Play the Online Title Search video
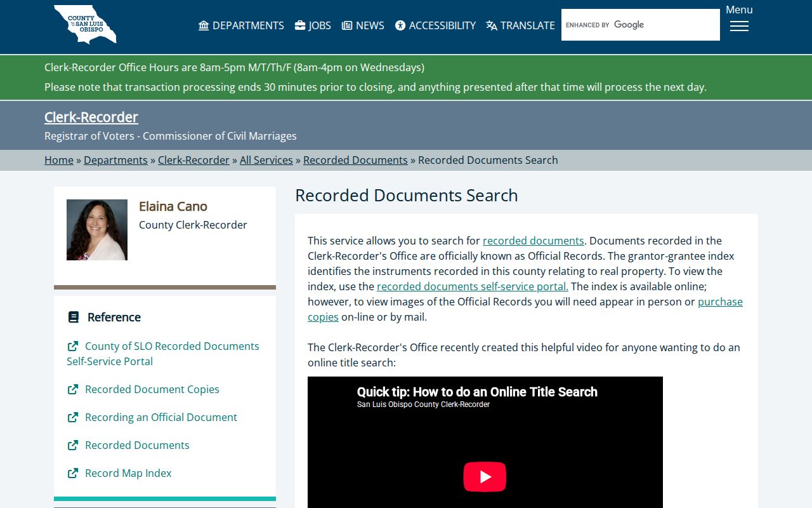The image size is (812, 508). coord(485,477)
